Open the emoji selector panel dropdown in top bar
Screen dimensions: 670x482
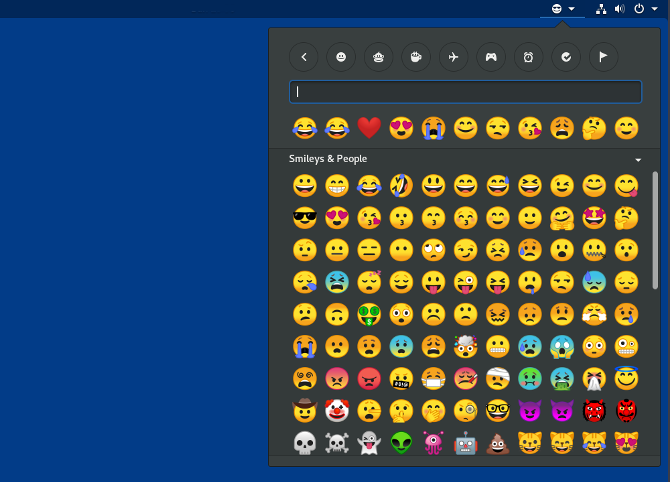coord(562,8)
